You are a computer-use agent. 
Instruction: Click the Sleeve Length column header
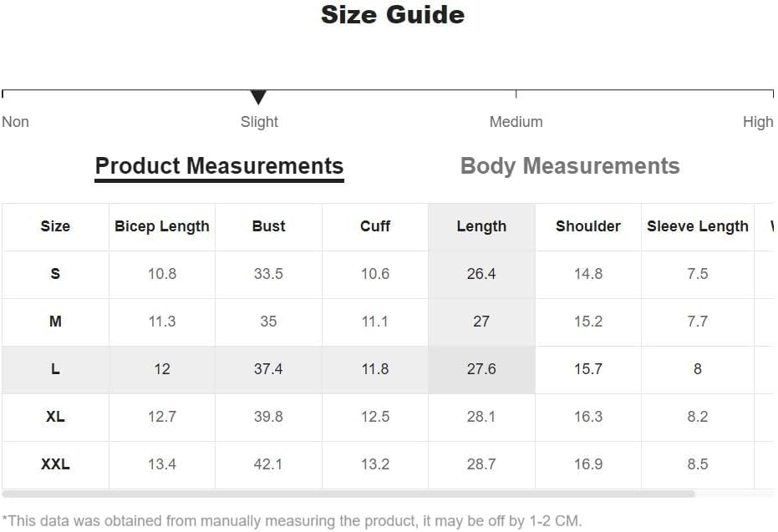pyautogui.click(x=697, y=226)
